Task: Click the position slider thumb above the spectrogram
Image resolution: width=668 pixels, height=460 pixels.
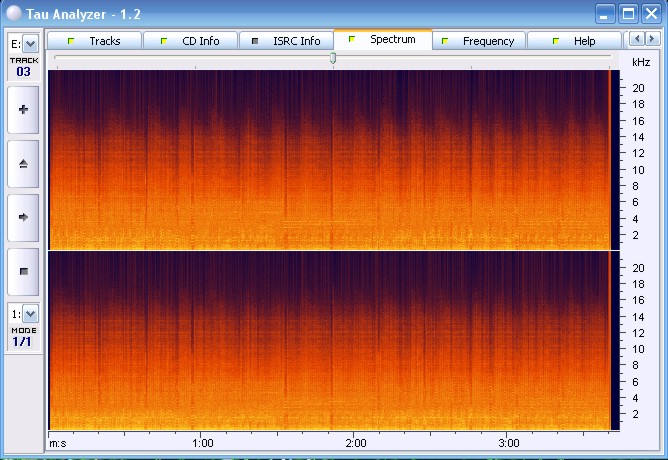Action: (x=333, y=58)
